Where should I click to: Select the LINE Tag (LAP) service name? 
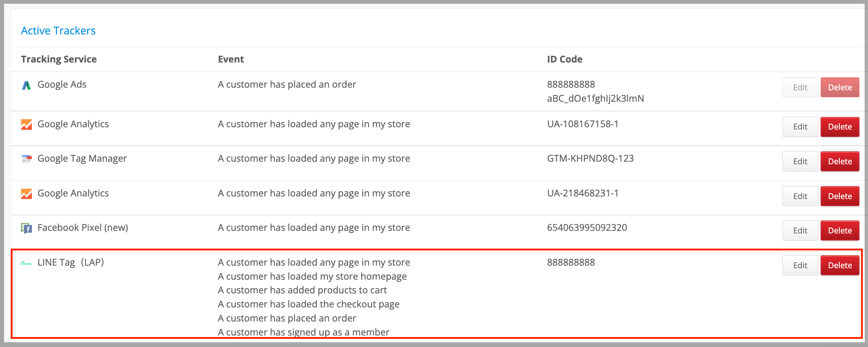[71, 262]
